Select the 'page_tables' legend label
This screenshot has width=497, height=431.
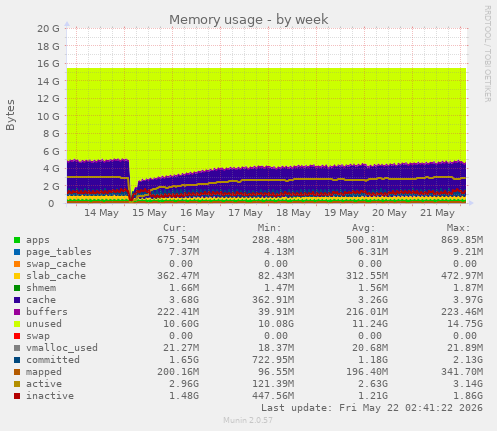[x=59, y=252]
